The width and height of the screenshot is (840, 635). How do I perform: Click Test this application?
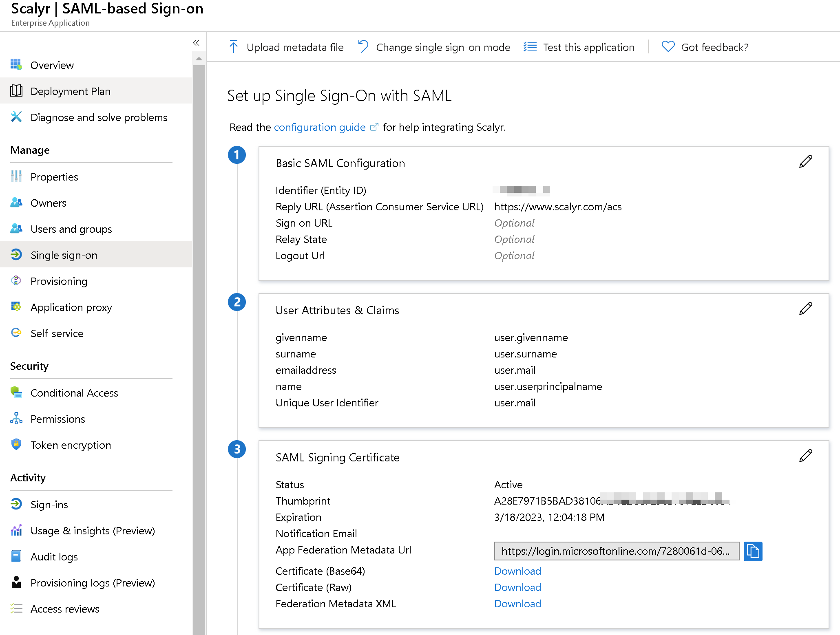pos(579,47)
